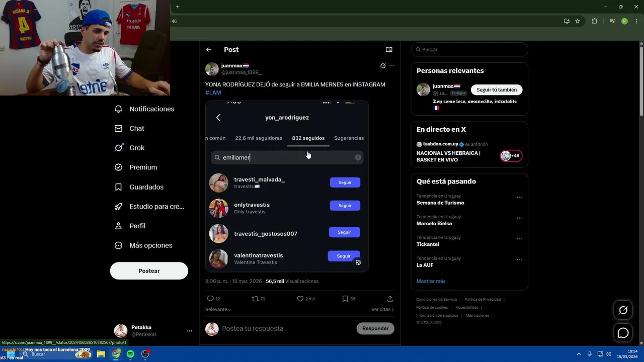
Task: Expand the Relevante replies sort dropdown
Action: (218, 310)
